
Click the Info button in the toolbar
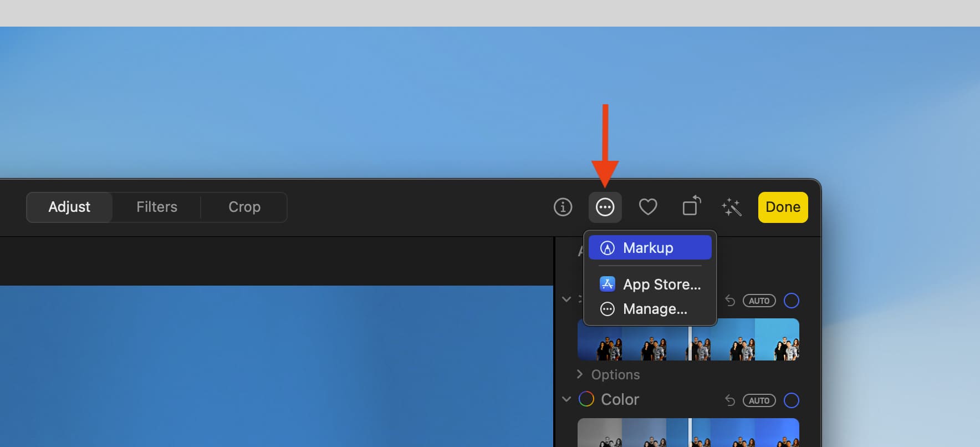[563, 207]
